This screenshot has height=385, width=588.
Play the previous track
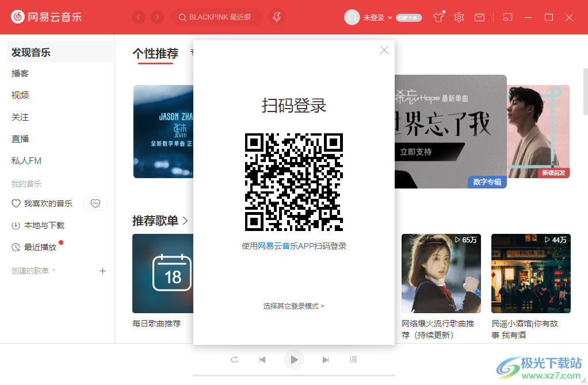coord(262,360)
